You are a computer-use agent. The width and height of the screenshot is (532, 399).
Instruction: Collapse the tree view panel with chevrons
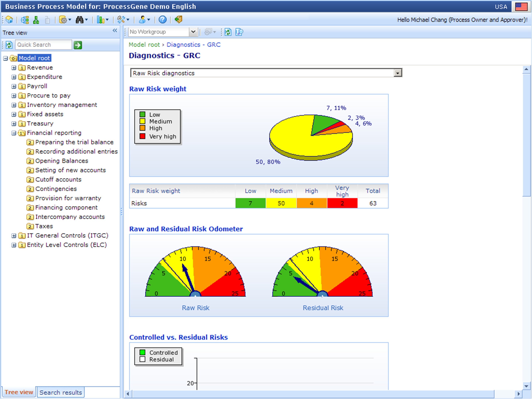click(x=115, y=30)
